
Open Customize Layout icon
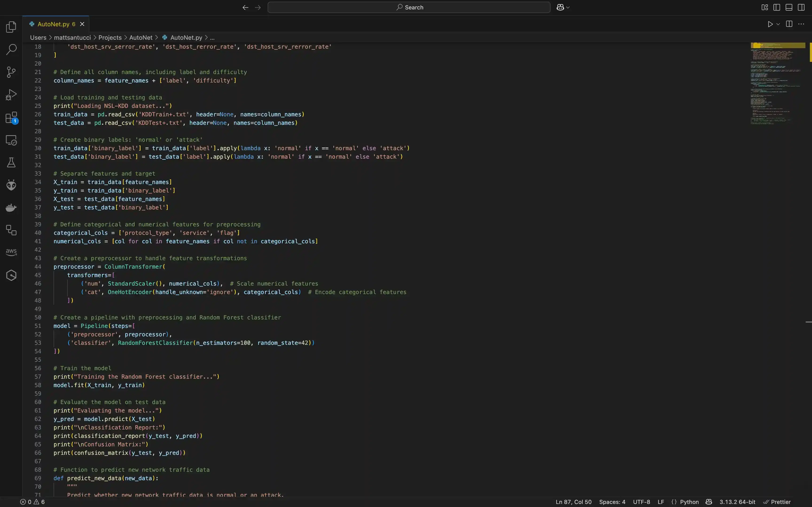(765, 7)
